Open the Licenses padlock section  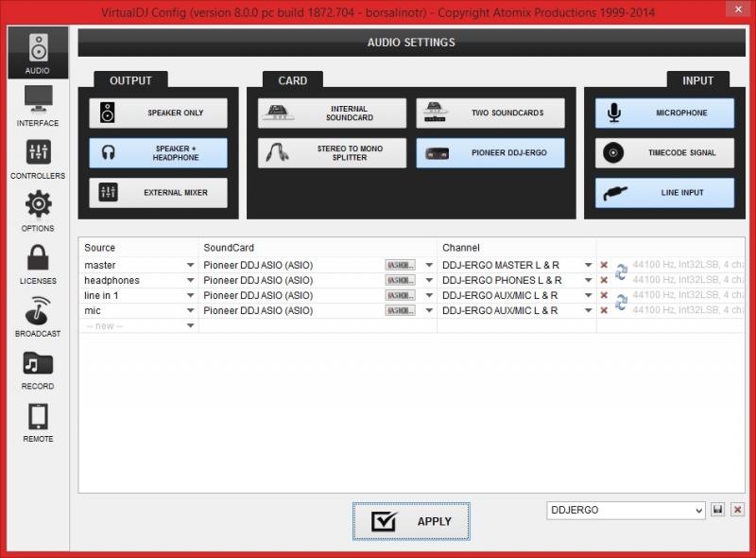tap(38, 264)
